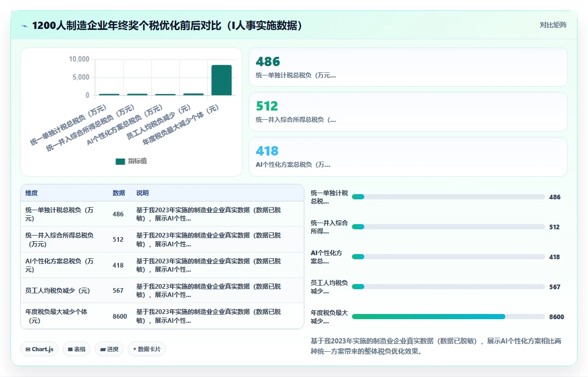
Task: Click the dashboard title 1200人制造企业年终奖个税优化前后对比
Action: pyautogui.click(x=167, y=25)
